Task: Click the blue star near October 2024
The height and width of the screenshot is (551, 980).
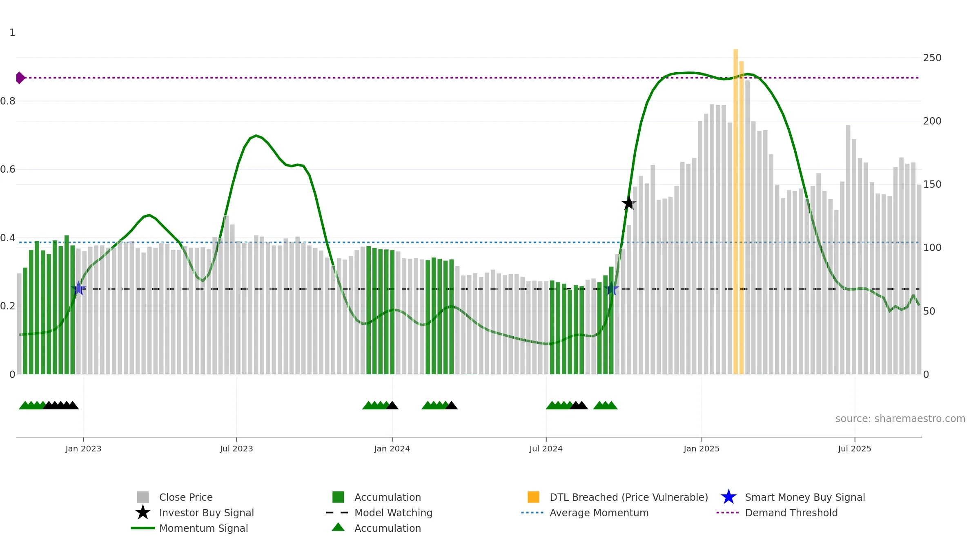Action: point(611,289)
